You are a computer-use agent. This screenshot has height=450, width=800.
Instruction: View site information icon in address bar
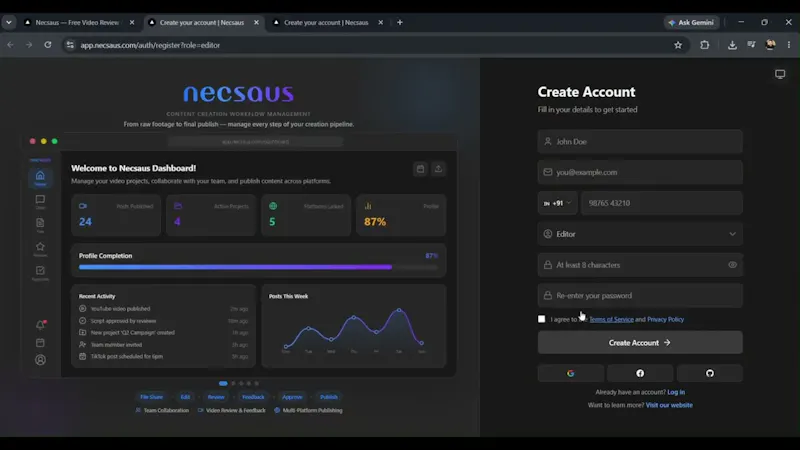tap(70, 45)
